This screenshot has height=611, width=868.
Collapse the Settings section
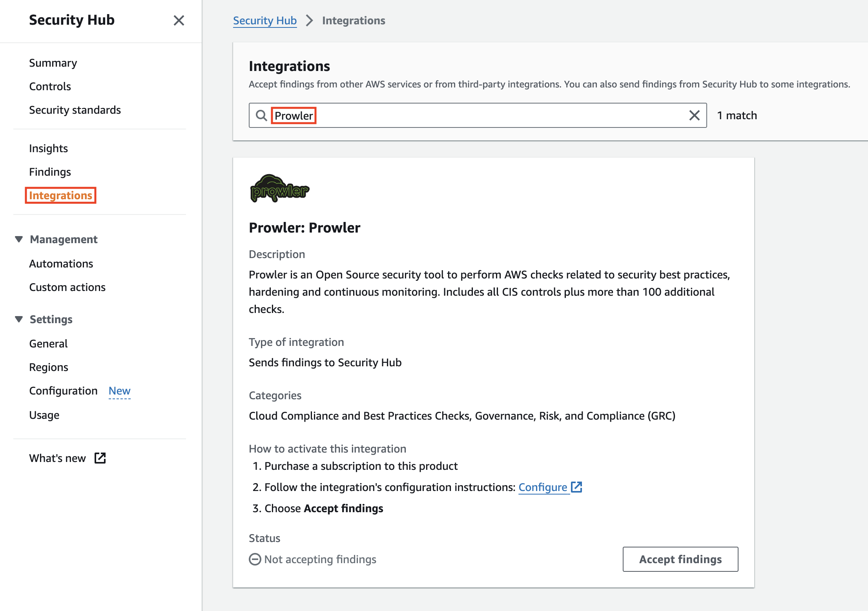point(19,319)
